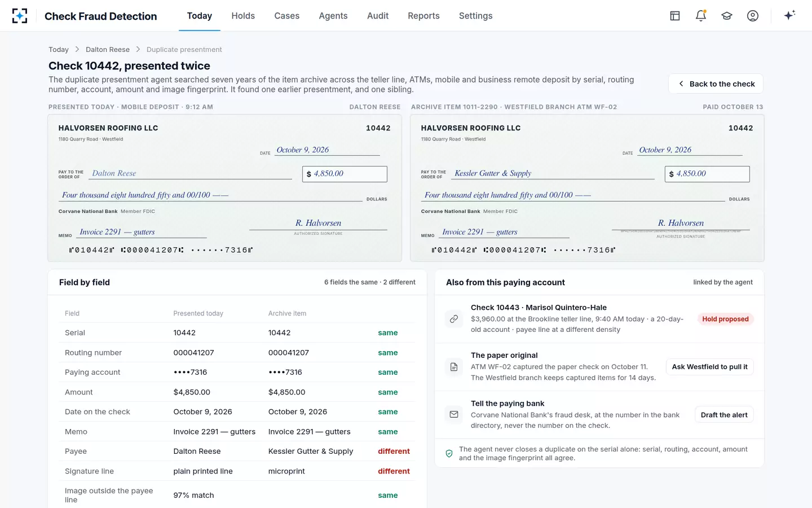Image resolution: width=812 pixels, height=508 pixels.
Task: Click the Payee row 'different' status
Action: pyautogui.click(x=394, y=452)
